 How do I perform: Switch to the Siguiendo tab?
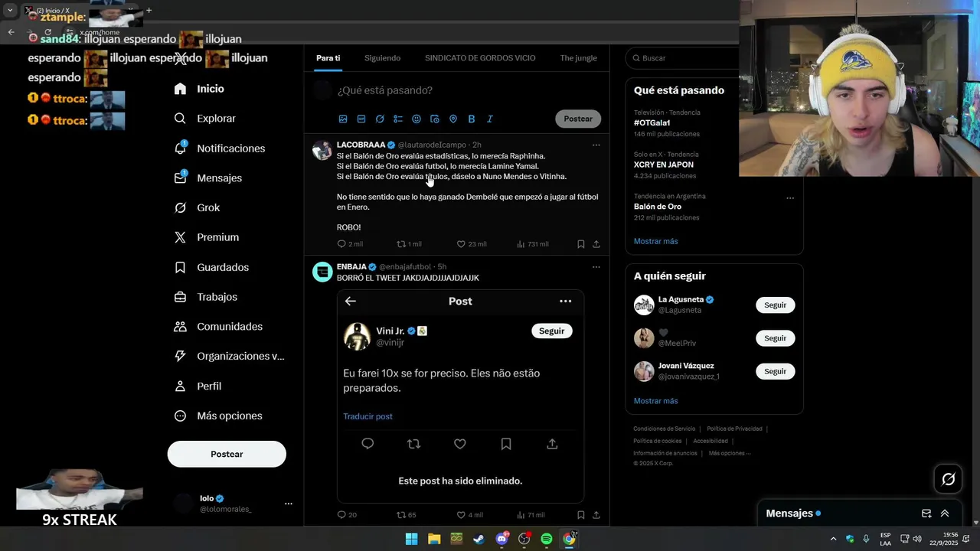[382, 58]
